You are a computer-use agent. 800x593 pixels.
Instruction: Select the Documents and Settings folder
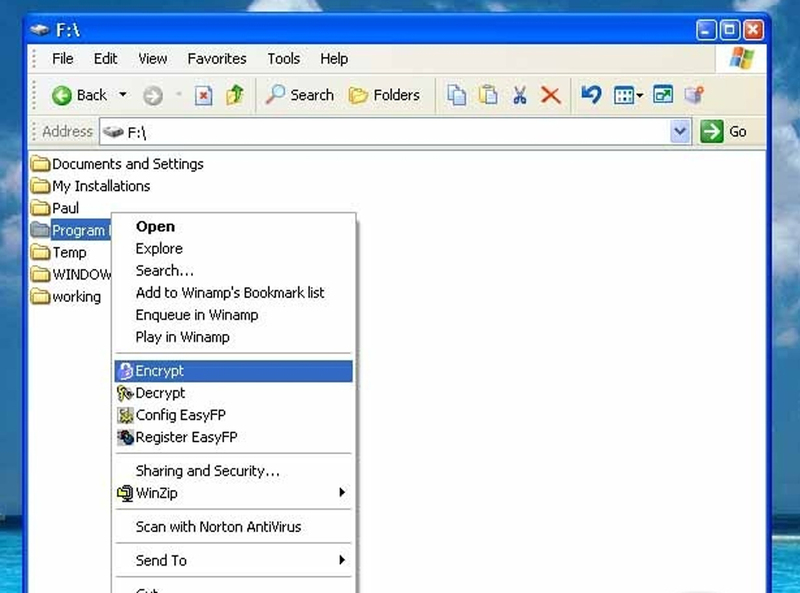(x=117, y=164)
